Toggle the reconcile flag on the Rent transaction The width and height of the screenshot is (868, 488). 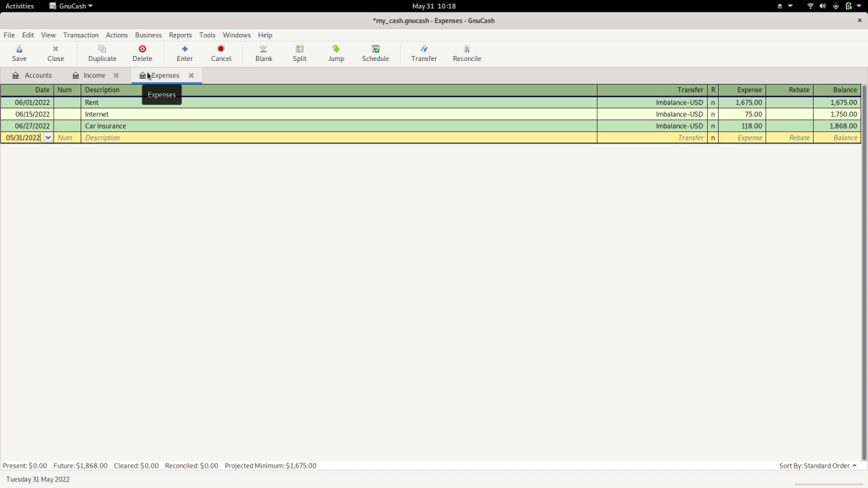(712, 102)
